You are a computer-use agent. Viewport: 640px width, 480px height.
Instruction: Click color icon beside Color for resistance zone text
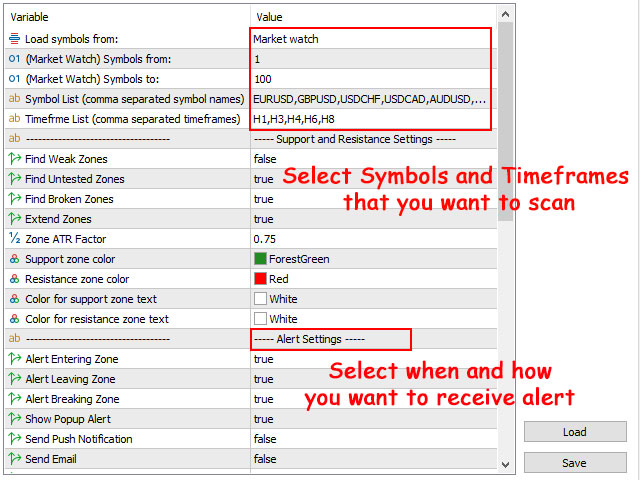[14, 319]
